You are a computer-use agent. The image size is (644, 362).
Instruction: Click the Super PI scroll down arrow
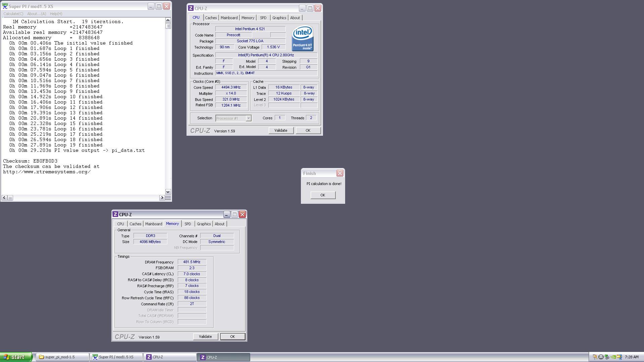click(168, 192)
